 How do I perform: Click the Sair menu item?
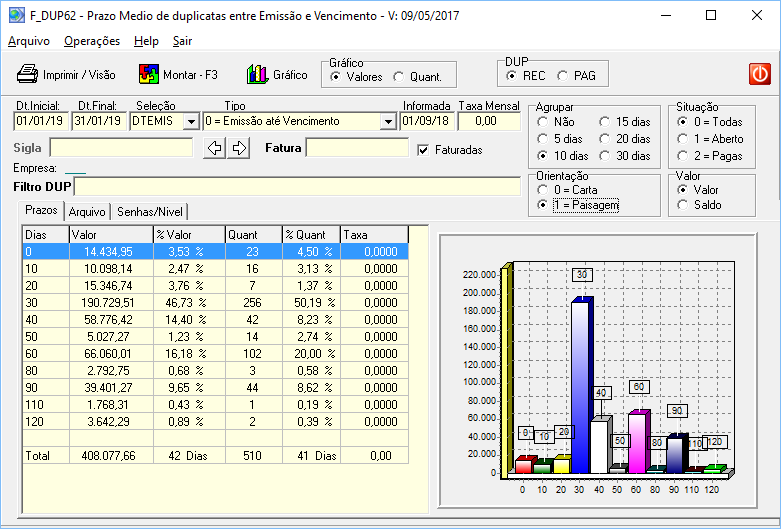(182, 41)
